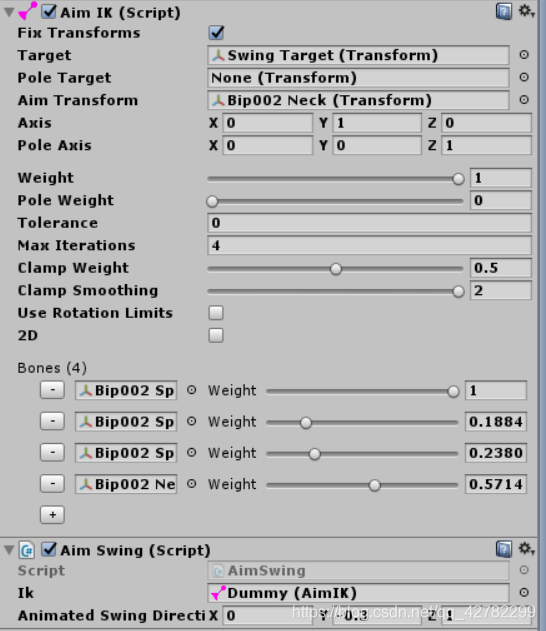The image size is (546, 631).
Task: Open Aim IK help documentation icon
Action: (x=504, y=11)
